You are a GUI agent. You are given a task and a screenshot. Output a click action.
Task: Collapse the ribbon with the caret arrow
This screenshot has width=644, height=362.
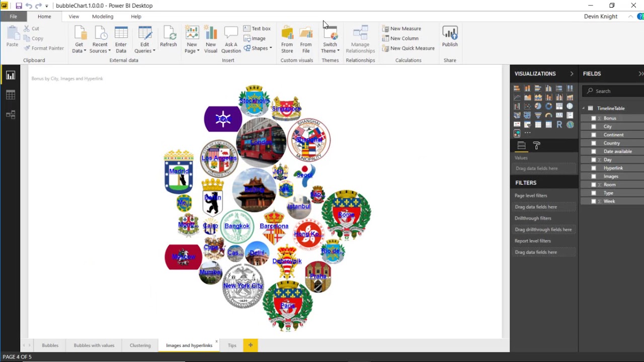click(630, 17)
